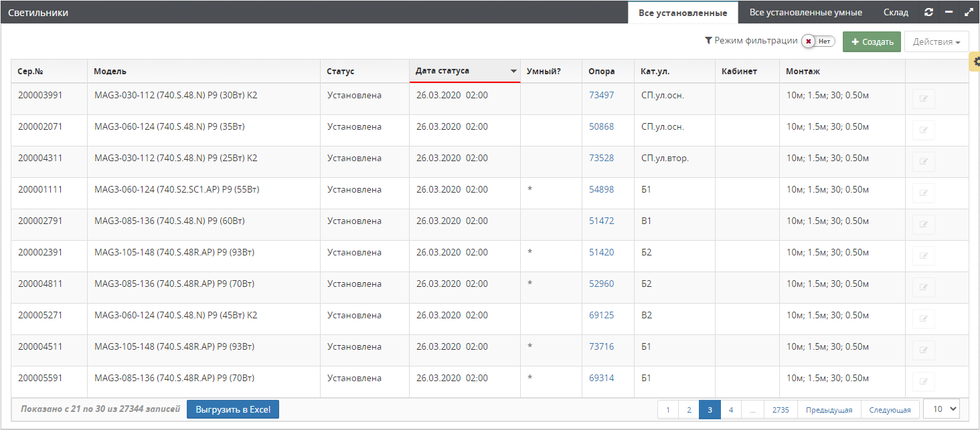Click edit icon for serial 200002391
Viewport: 980px width, 430px height.
[923, 256]
